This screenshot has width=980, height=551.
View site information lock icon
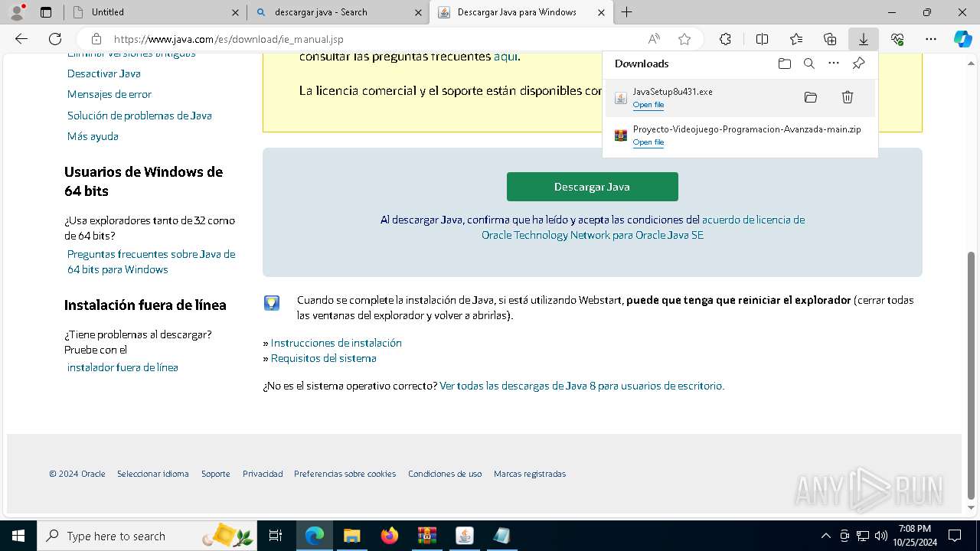coord(96,39)
